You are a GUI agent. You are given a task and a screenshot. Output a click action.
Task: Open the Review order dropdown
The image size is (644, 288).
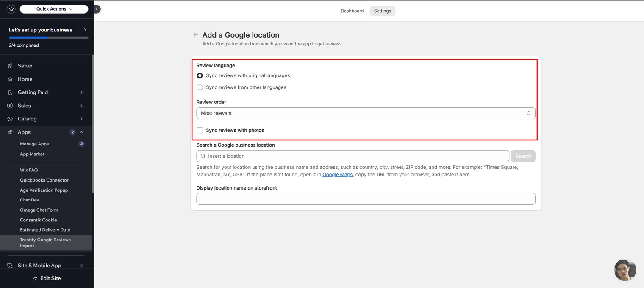[366, 113]
